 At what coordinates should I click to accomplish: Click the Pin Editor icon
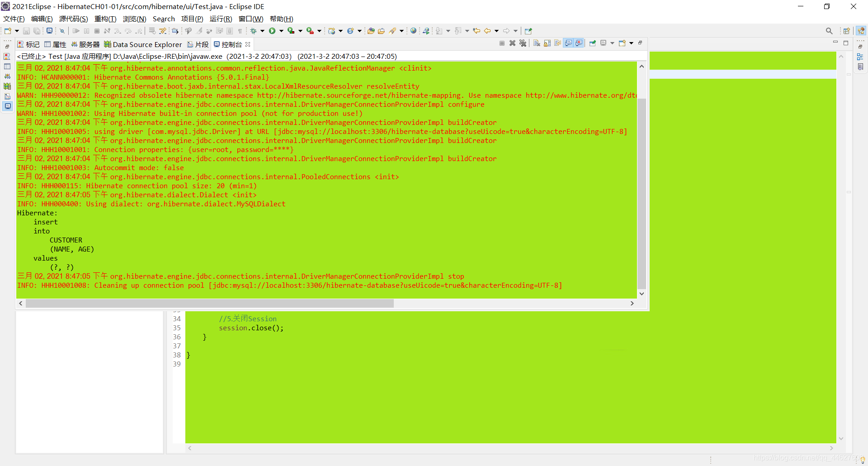528,31
